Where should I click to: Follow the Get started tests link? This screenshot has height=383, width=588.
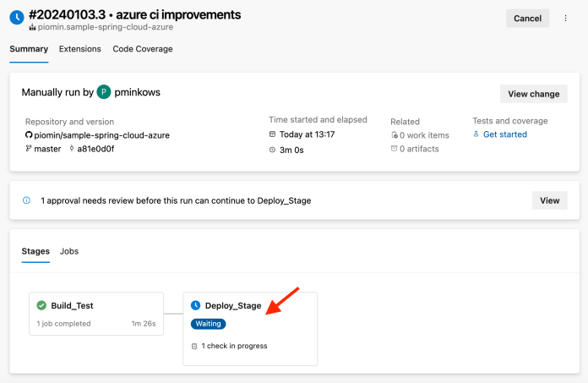coord(504,134)
